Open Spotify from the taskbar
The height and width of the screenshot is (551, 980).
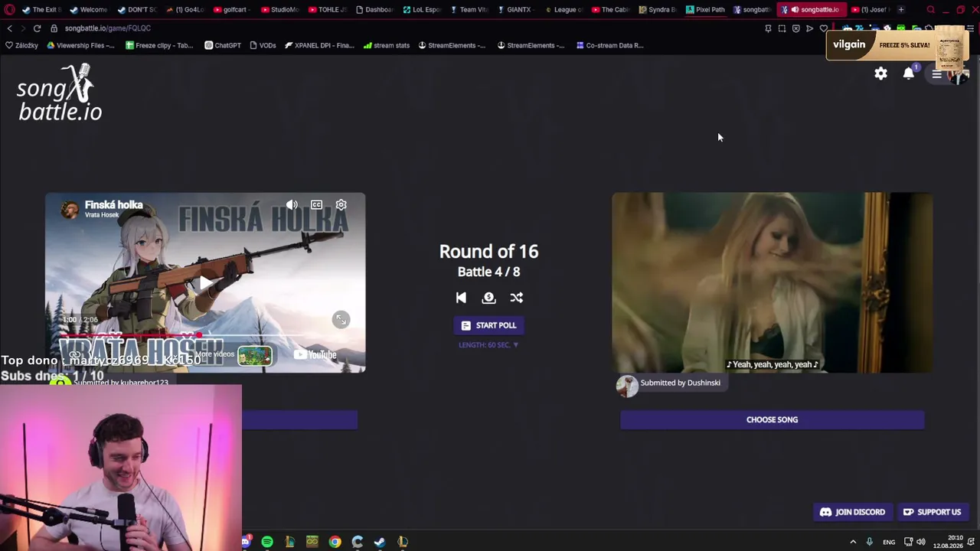(x=267, y=542)
